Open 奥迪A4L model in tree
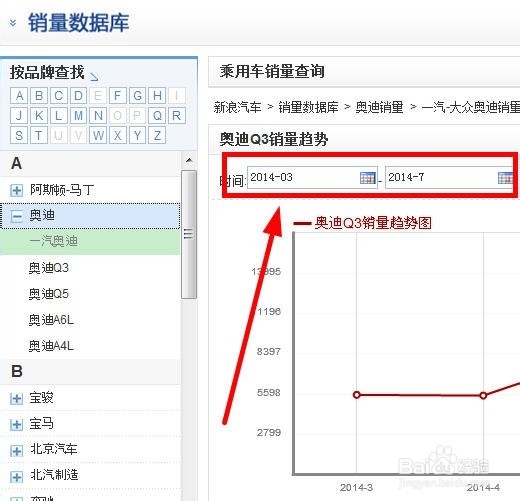 coord(51,346)
